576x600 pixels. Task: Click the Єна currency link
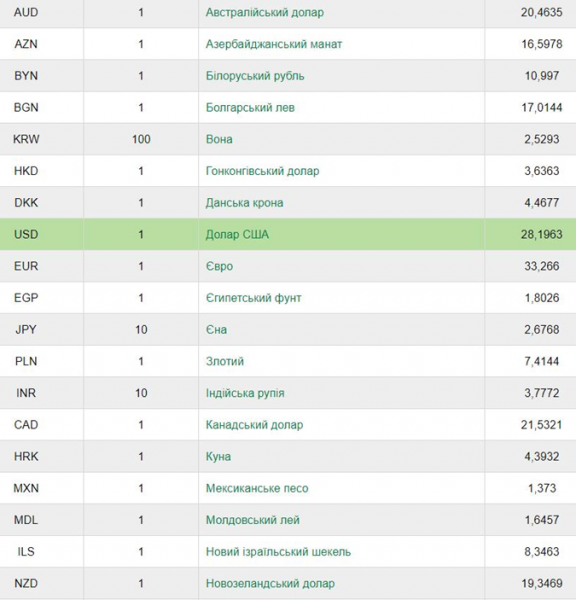216,330
